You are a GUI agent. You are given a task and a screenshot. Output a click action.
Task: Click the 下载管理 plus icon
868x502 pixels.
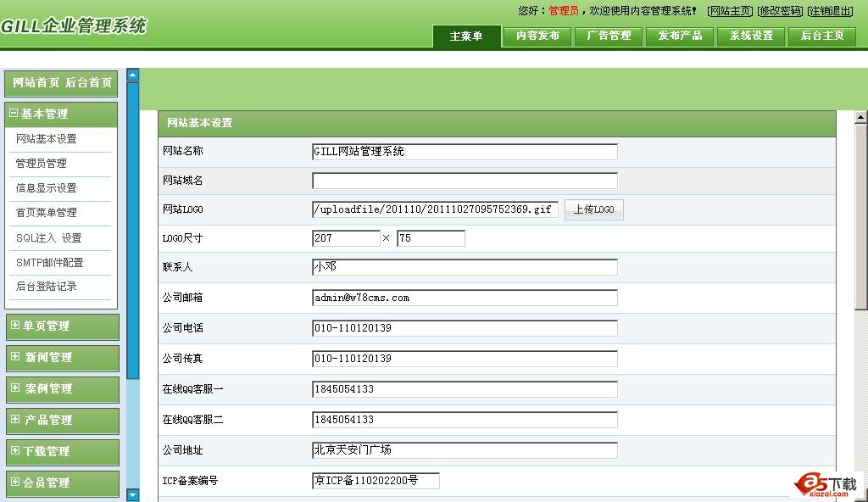14,451
